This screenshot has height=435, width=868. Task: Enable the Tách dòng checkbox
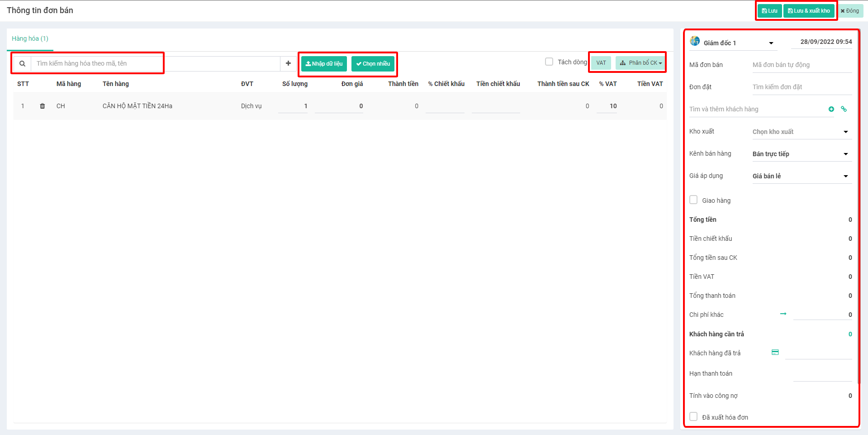pos(549,62)
